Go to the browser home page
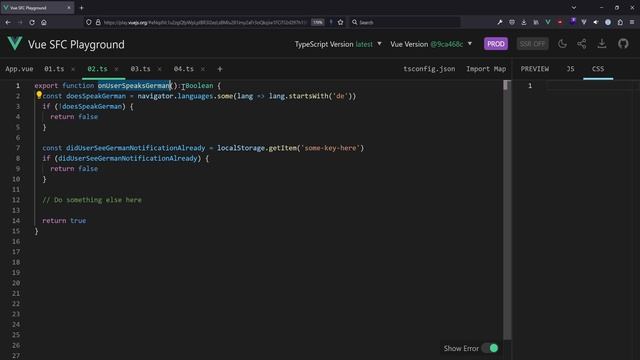Screen dimensions: 640x360 pyautogui.click(x=44, y=22)
